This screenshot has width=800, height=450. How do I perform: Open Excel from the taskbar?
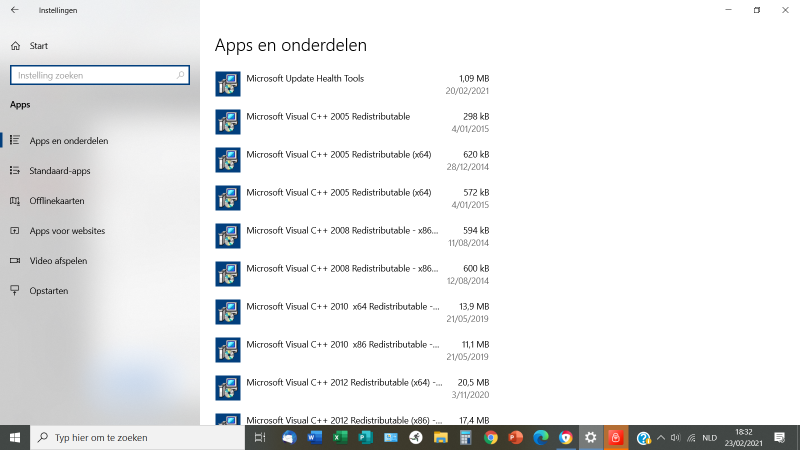click(340, 438)
